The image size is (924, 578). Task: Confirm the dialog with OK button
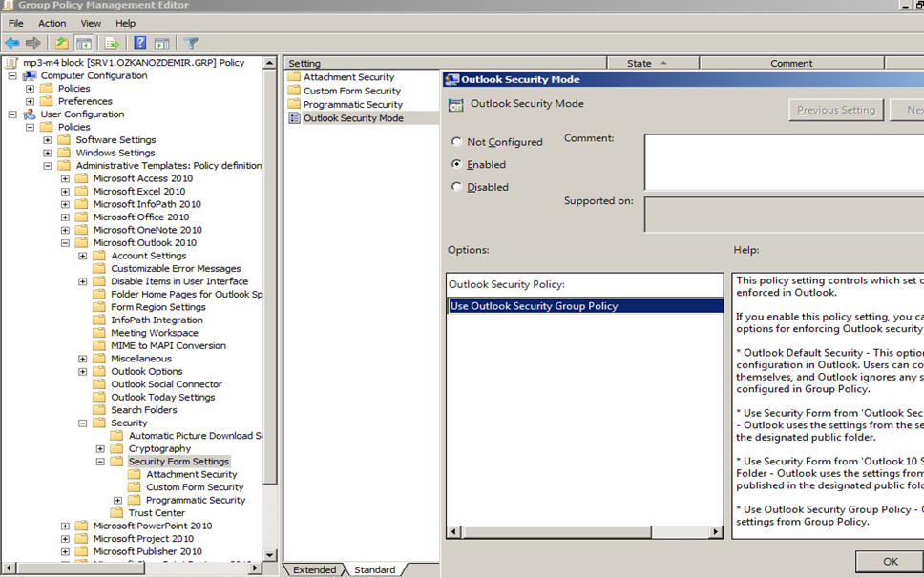(x=891, y=562)
